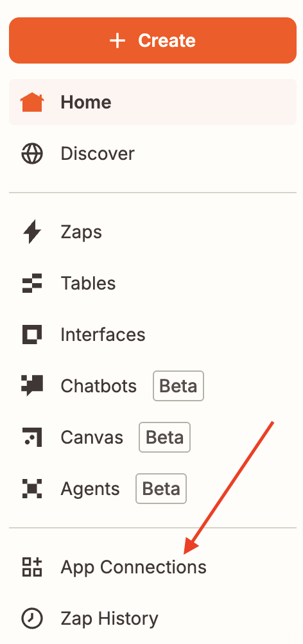Go to the Tables label
Image resolution: width=303 pixels, height=644 pixels.
tap(89, 283)
